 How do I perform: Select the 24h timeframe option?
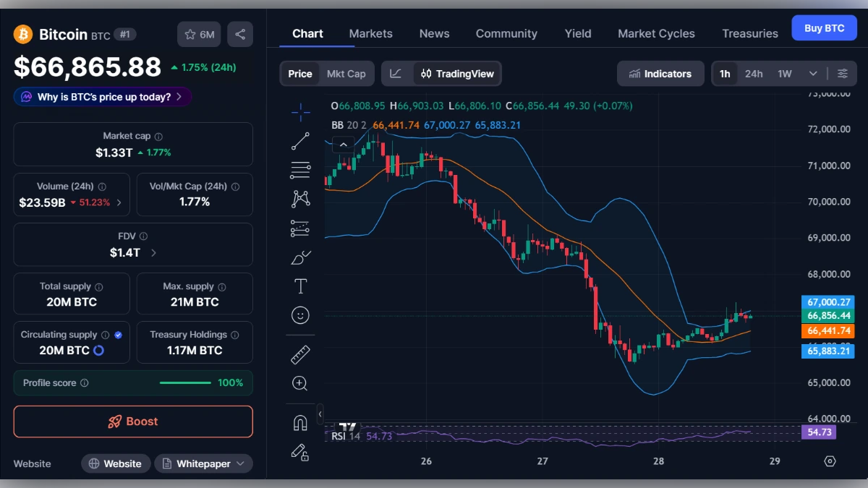tap(753, 73)
